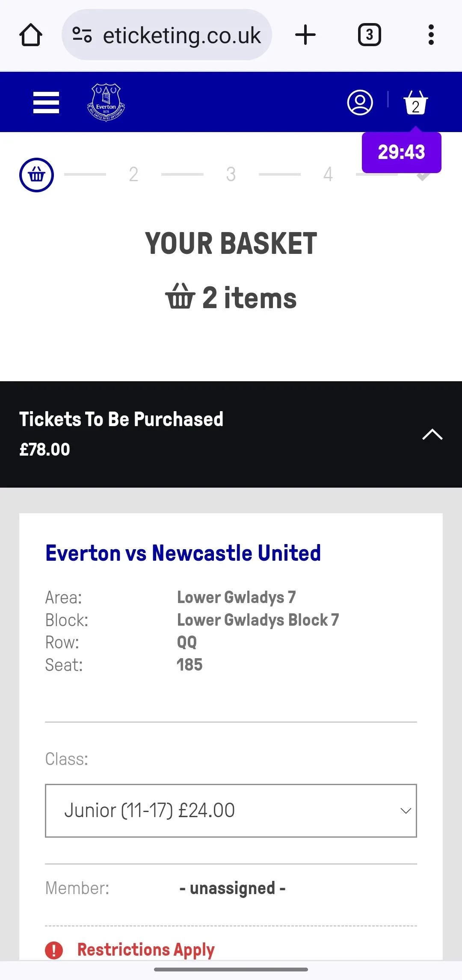The height and width of the screenshot is (980, 462).
Task: Tap the Everton club crest logo
Action: (x=106, y=103)
